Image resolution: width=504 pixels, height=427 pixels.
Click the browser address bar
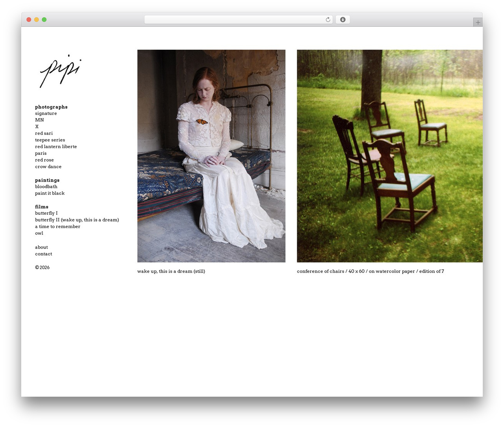238,20
